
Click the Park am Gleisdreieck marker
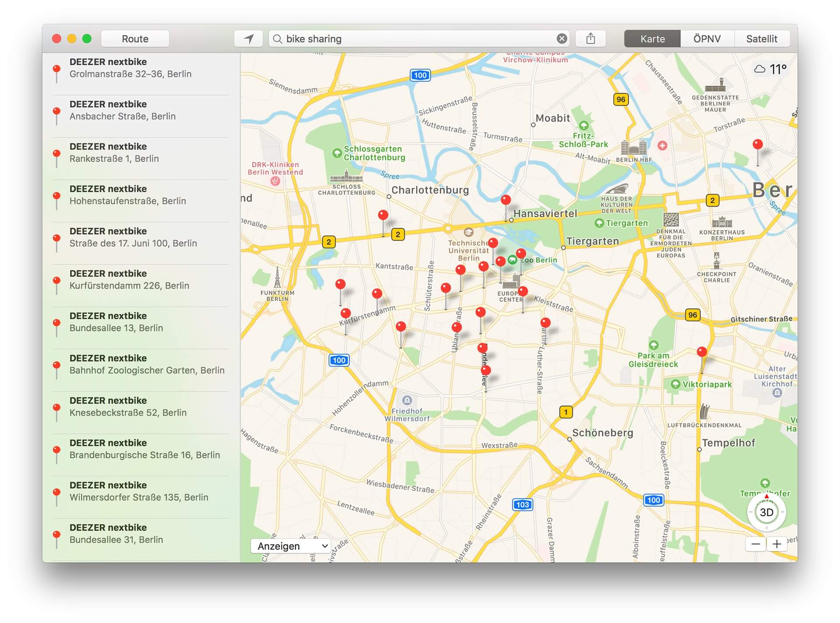(x=653, y=345)
